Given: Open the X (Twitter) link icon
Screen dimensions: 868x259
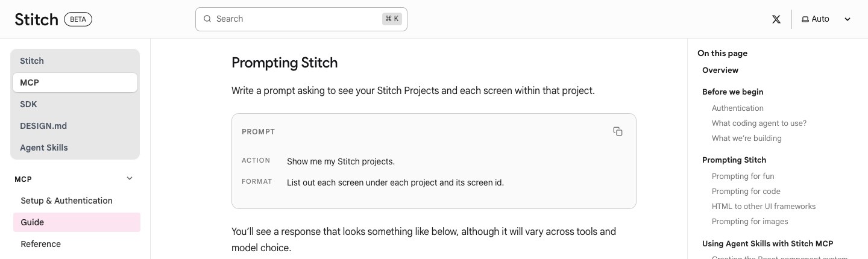Looking at the screenshot, I should coord(776,19).
